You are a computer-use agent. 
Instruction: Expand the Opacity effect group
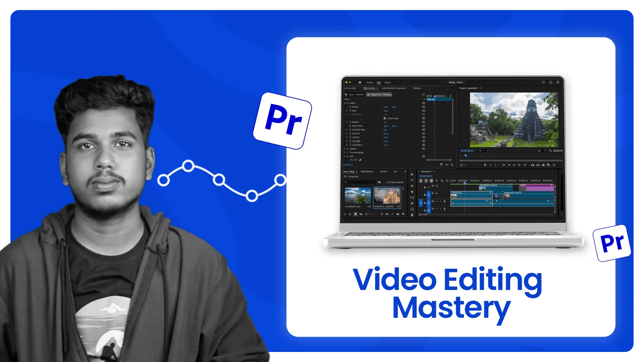coord(345,149)
